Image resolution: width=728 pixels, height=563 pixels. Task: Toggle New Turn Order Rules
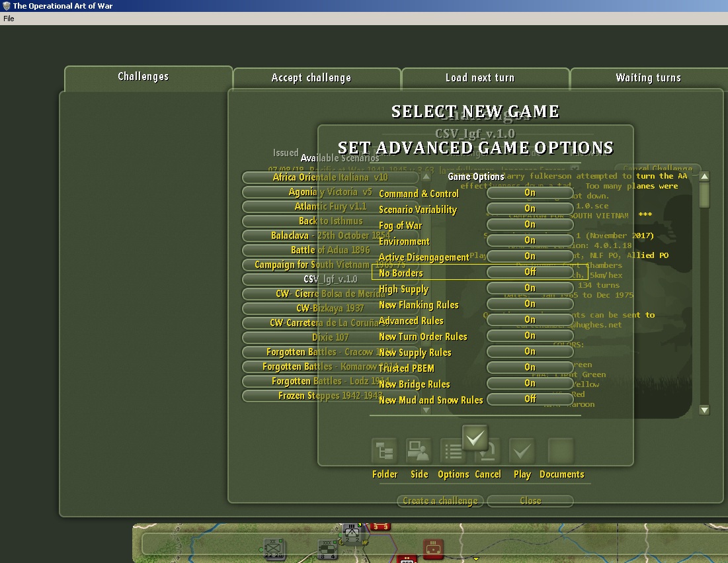coord(530,335)
